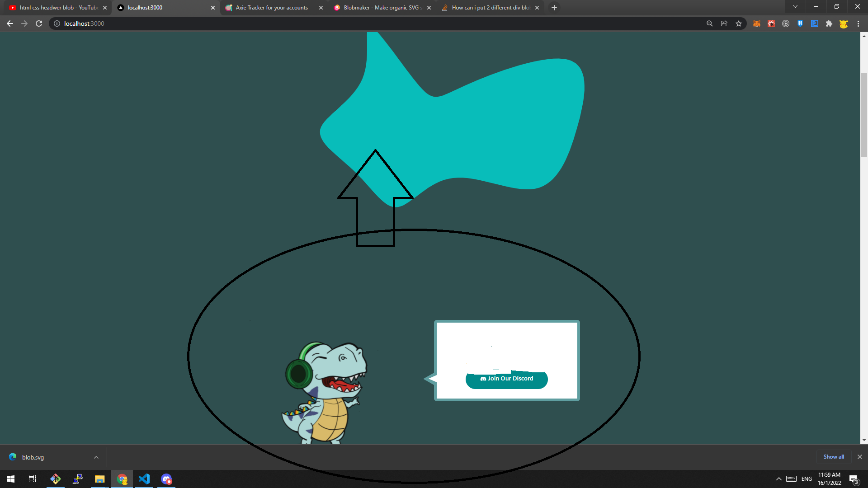Close the YouTube tab

click(x=105, y=8)
